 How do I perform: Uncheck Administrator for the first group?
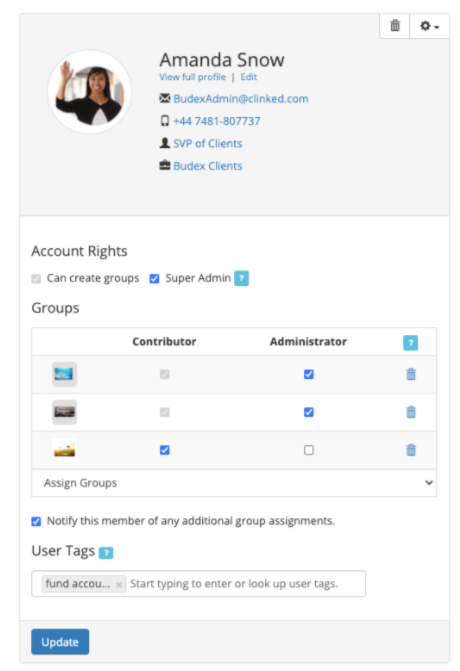[x=309, y=374]
